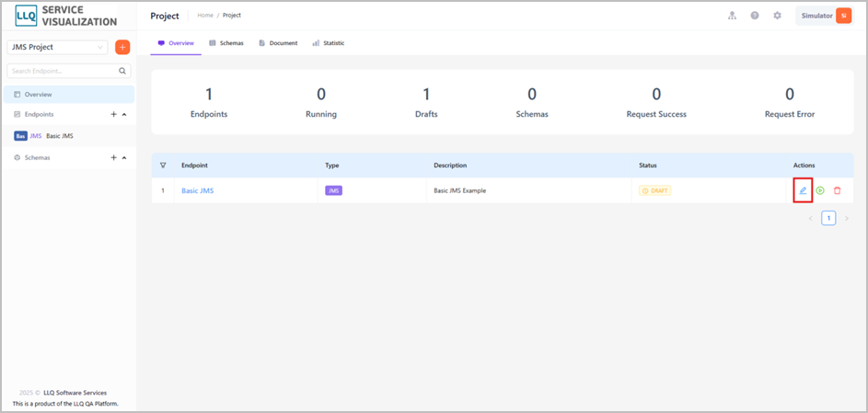The height and width of the screenshot is (413, 868).
Task: Start the Basic JMS endpoint with play icon
Action: [x=820, y=190]
